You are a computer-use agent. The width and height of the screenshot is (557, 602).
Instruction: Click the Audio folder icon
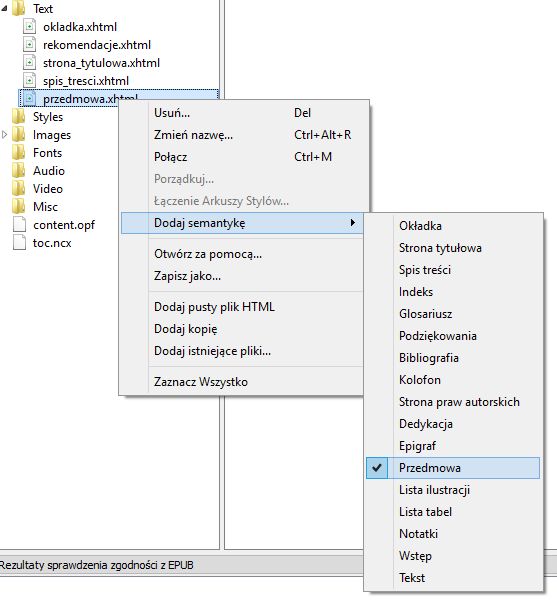click(x=18, y=171)
